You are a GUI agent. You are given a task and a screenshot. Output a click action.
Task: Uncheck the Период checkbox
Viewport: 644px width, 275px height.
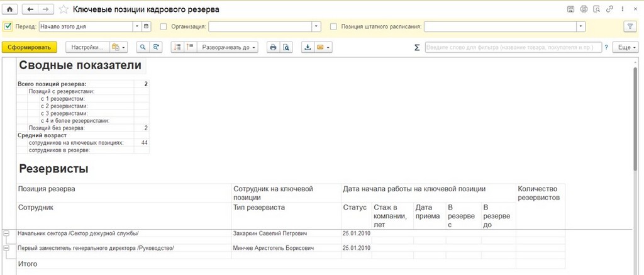pyautogui.click(x=8, y=26)
